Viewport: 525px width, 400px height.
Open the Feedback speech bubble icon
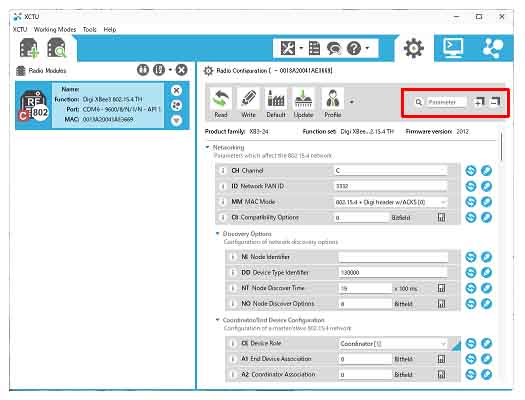[x=334, y=49]
